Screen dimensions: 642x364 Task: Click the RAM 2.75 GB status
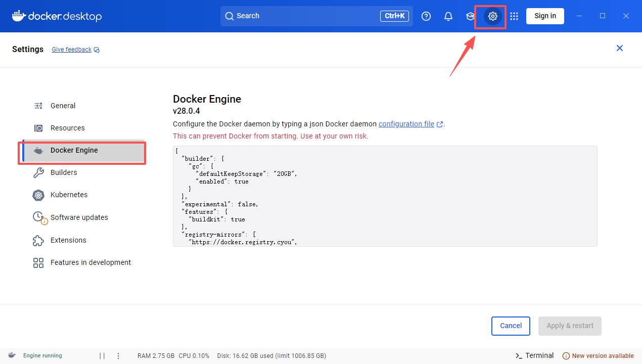pos(156,356)
